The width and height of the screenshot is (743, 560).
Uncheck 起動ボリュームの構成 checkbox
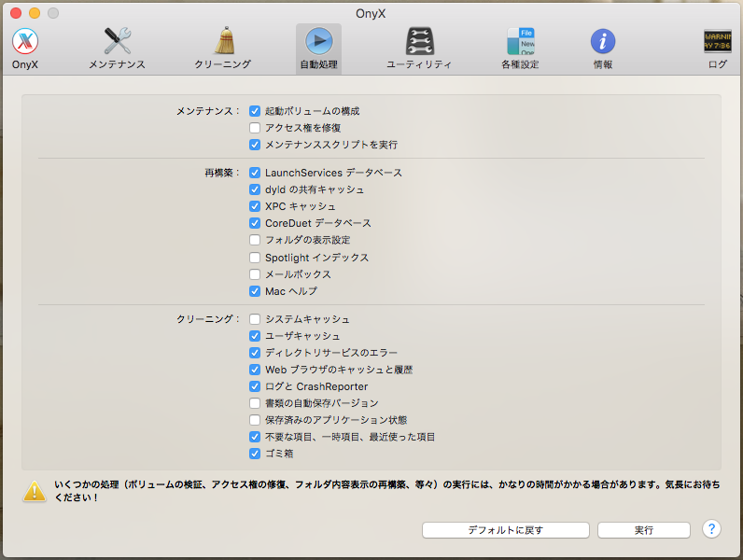(255, 111)
